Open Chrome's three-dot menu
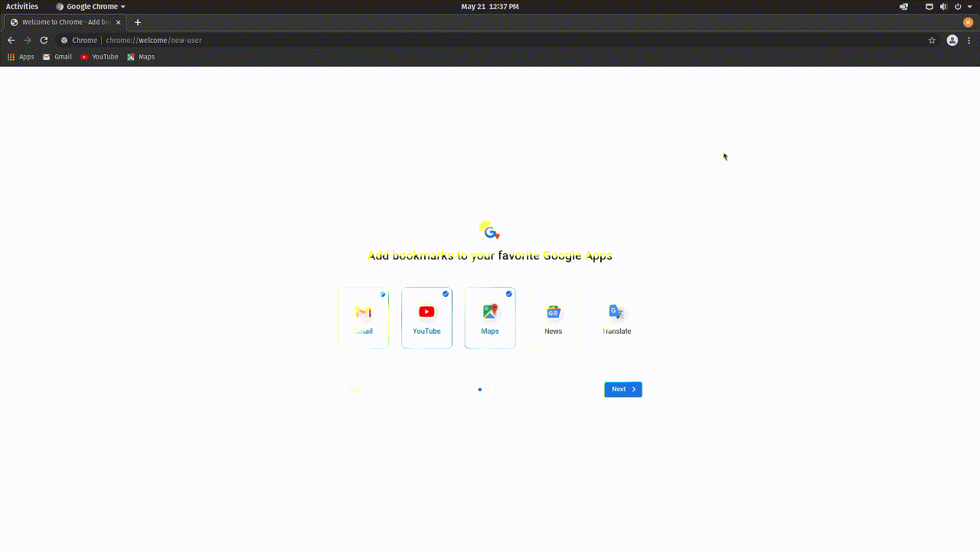The image size is (980, 551). pos(969,41)
